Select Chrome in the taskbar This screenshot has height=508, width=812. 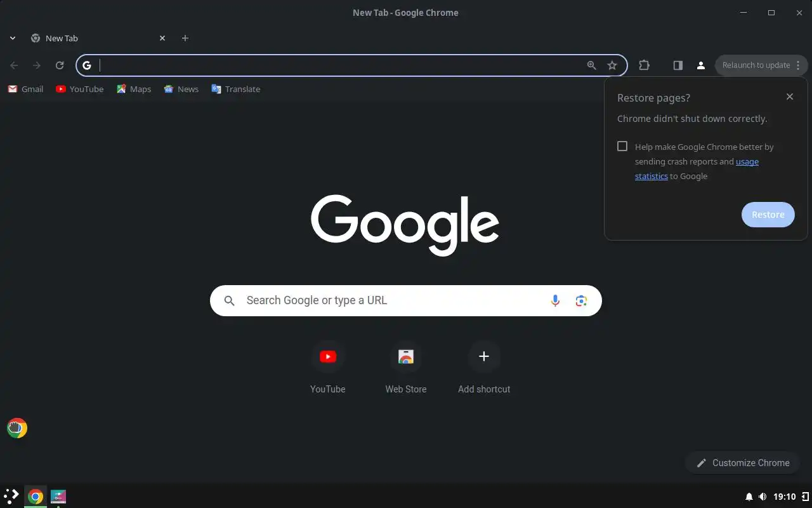click(x=36, y=497)
